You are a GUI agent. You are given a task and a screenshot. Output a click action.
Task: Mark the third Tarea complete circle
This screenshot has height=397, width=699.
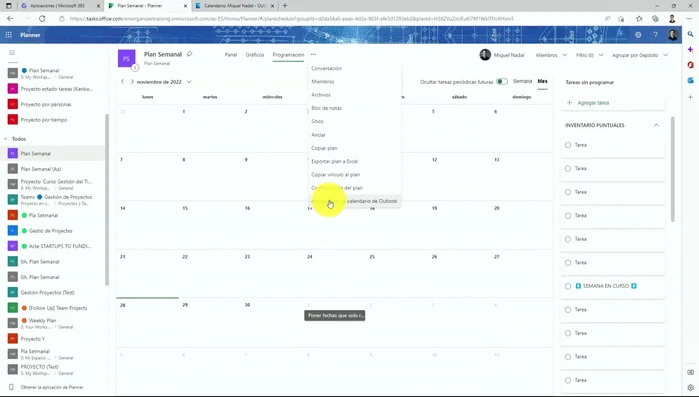567,192
